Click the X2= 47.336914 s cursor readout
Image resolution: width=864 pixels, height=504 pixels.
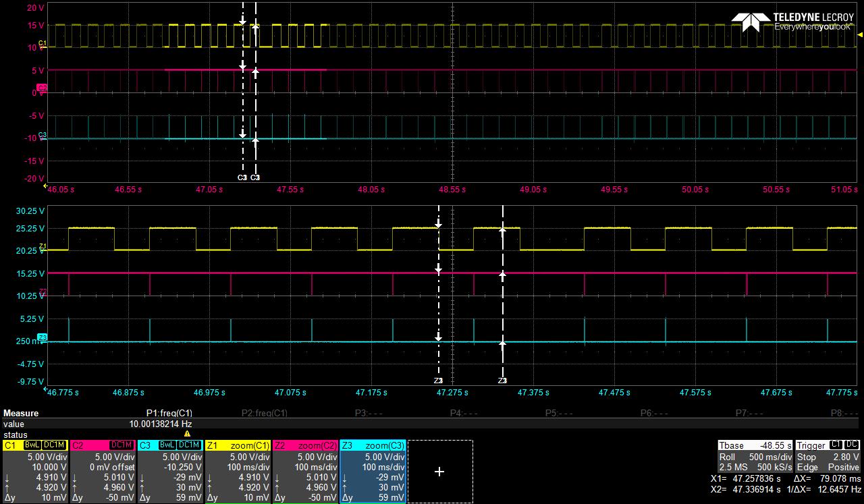click(x=745, y=490)
